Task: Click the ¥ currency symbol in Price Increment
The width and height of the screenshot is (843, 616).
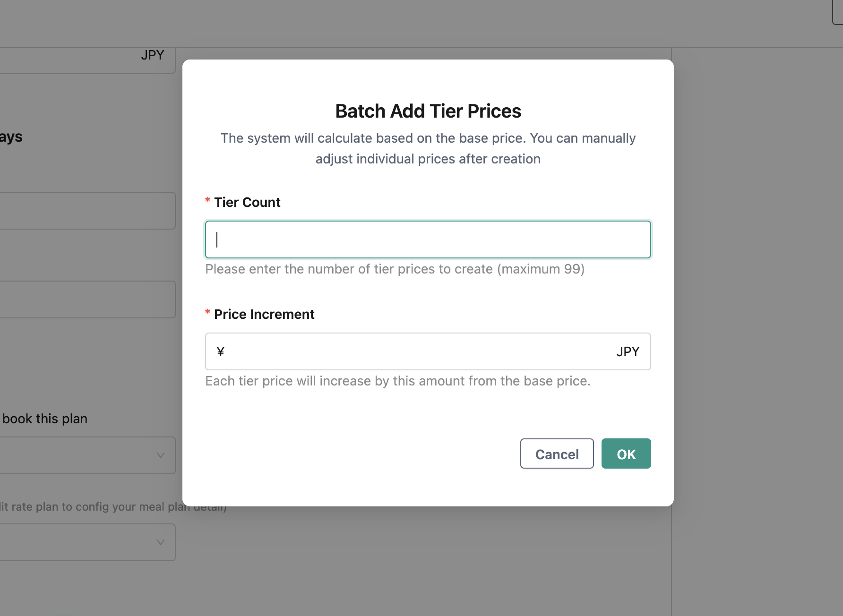Action: click(220, 351)
